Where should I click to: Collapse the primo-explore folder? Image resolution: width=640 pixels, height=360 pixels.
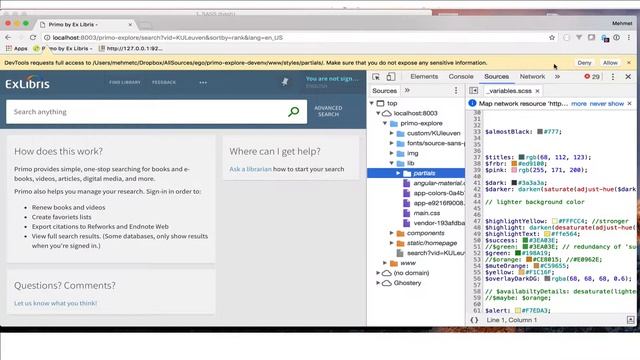(x=385, y=123)
